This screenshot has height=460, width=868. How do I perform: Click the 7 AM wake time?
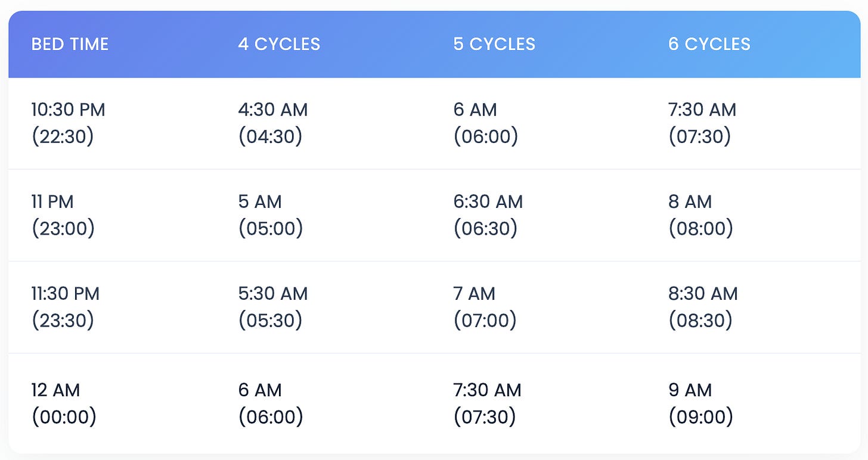click(485, 307)
